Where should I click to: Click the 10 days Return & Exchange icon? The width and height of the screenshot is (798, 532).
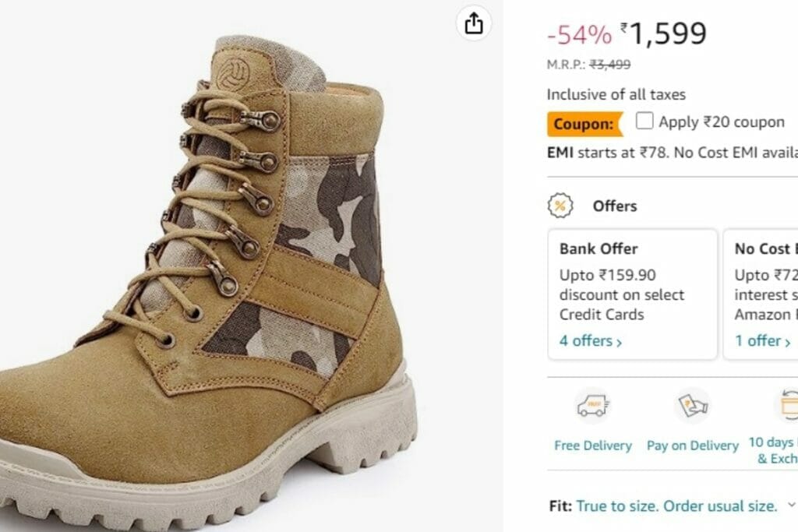tap(787, 406)
